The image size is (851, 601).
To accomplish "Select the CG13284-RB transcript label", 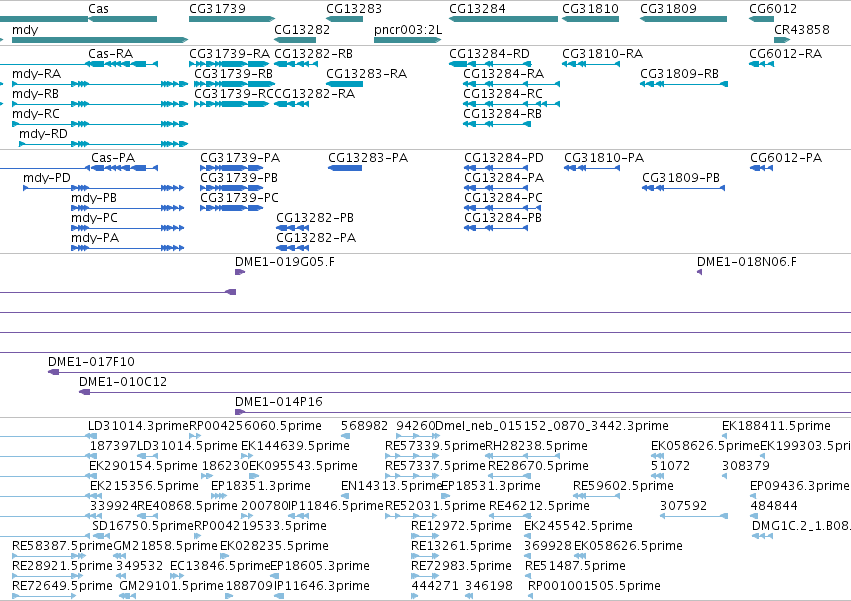I will (502, 114).
